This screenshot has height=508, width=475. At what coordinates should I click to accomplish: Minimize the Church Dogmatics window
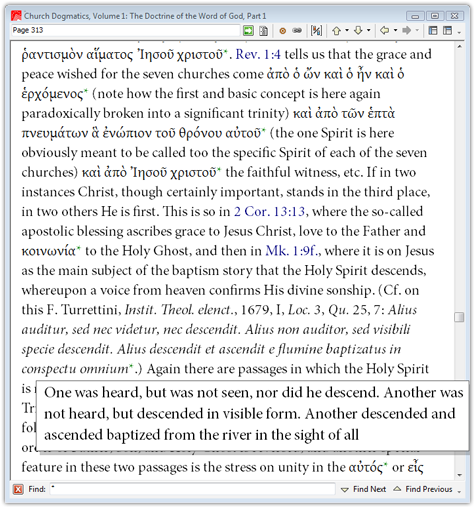coord(415,16)
